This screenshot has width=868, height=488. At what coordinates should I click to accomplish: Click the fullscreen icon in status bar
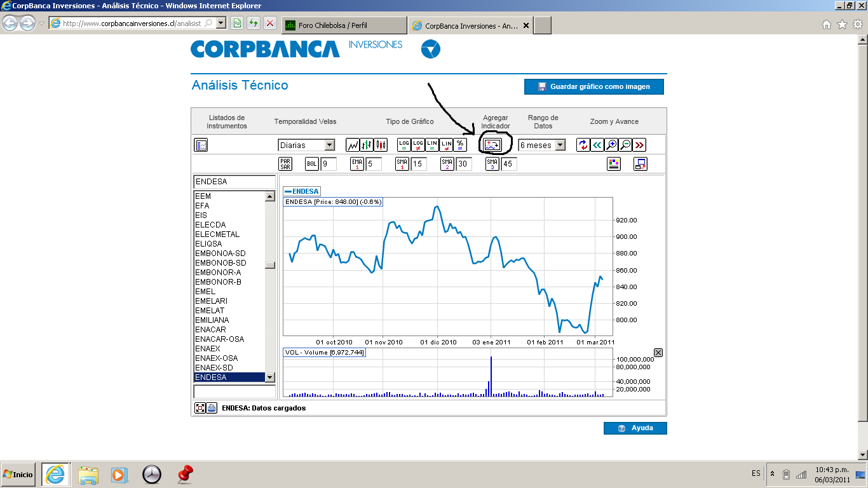pos(200,408)
